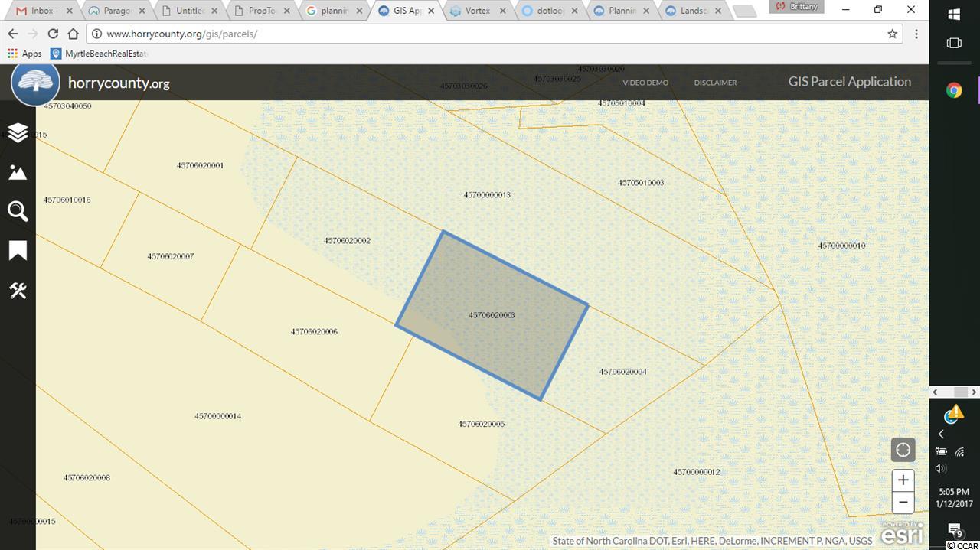Screen dimensions: 980x550
Task: Expand hidden system tray icons
Action: point(941,434)
